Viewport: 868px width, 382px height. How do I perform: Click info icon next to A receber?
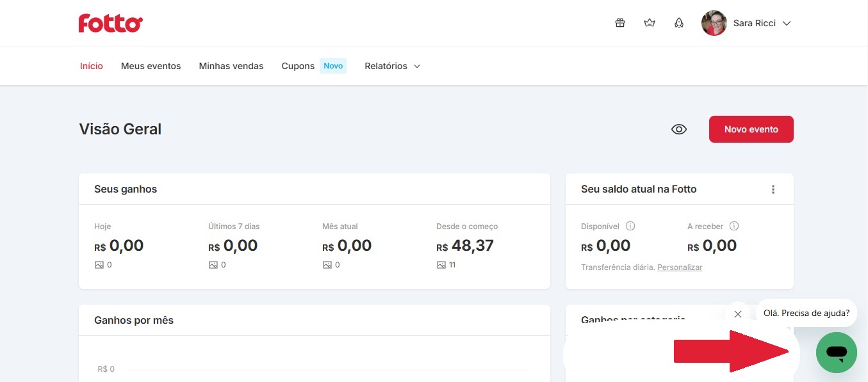[x=734, y=226]
